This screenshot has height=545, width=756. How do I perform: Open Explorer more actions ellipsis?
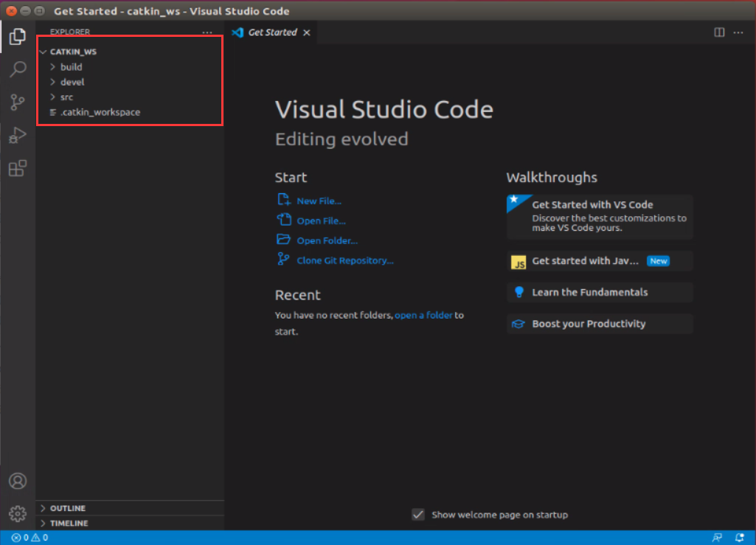click(207, 32)
